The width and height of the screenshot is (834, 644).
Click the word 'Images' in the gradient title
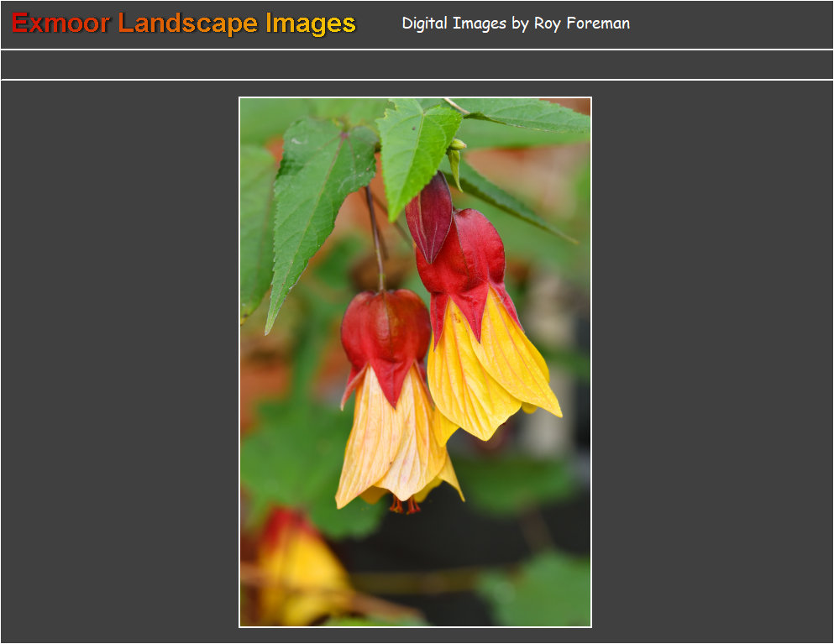coord(311,24)
